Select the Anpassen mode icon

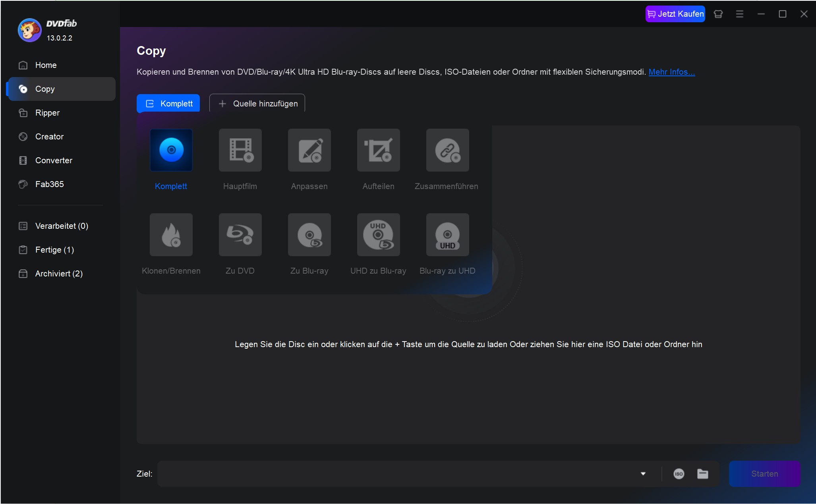coord(309,150)
